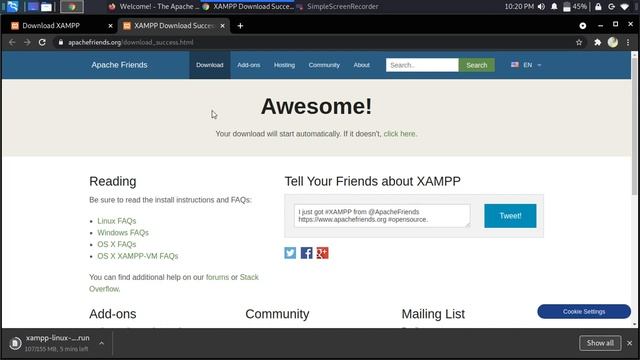
Task: Open browser extensions puzzle icon
Action: [598, 42]
